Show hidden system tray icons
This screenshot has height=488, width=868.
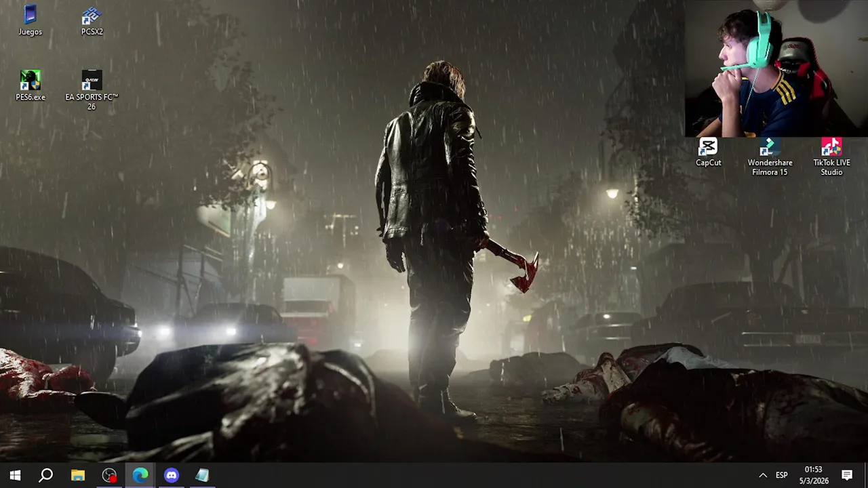(763, 475)
